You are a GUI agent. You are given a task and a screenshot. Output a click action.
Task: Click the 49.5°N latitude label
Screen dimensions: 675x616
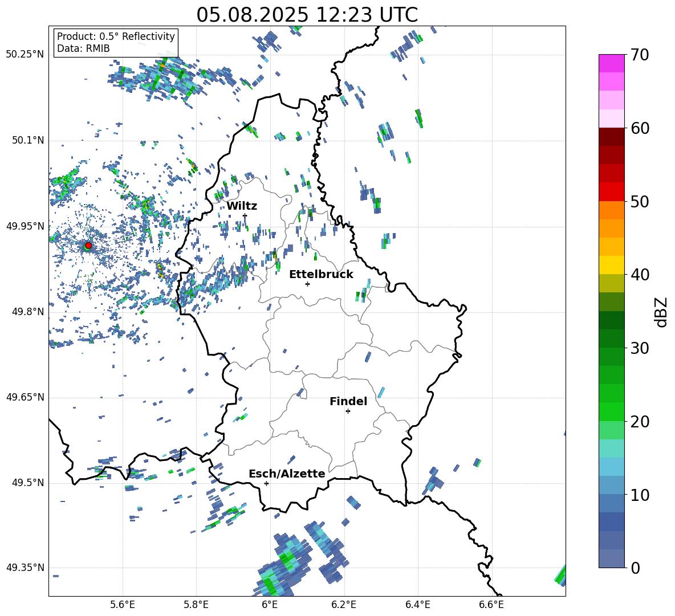(28, 483)
